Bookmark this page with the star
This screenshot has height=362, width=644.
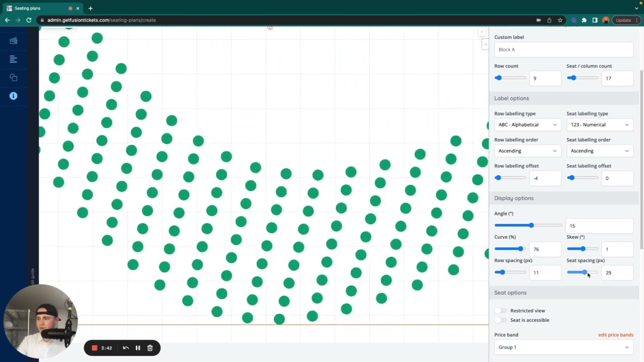point(560,20)
